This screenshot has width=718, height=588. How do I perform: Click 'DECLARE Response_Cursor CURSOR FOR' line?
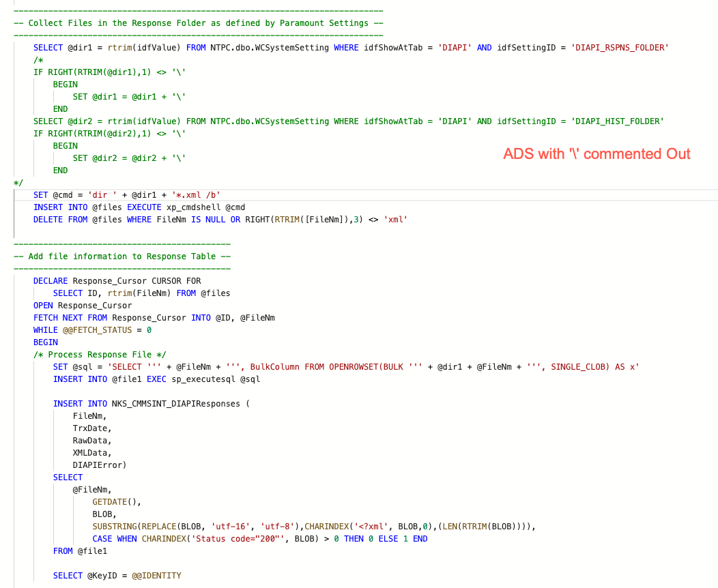pos(117,281)
